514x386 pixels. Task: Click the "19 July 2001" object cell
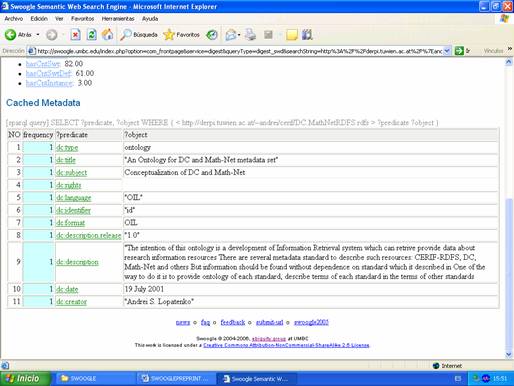(311, 289)
